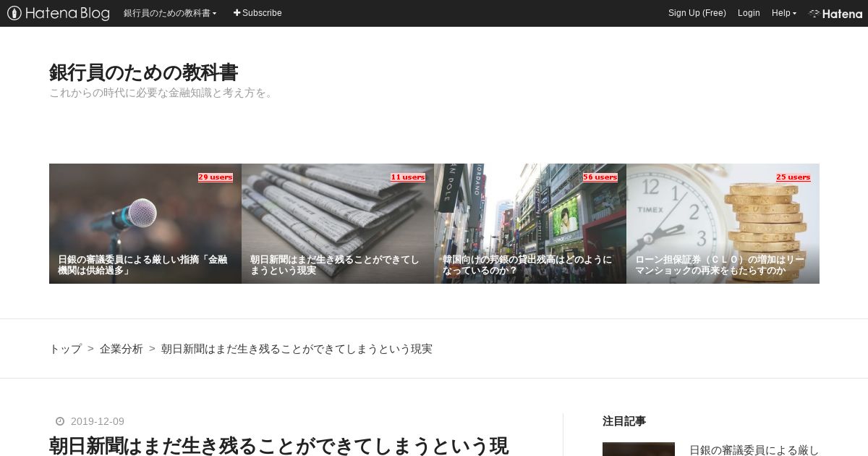Click the Hatena Blog logo
Image resolution: width=868 pixels, height=456 pixels.
pos(59,13)
